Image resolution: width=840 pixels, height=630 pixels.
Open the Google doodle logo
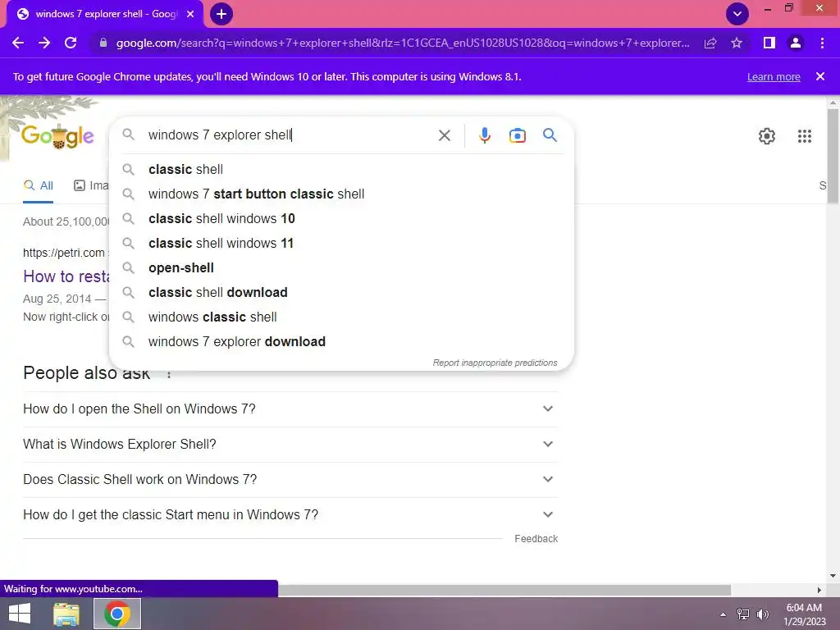click(58, 136)
